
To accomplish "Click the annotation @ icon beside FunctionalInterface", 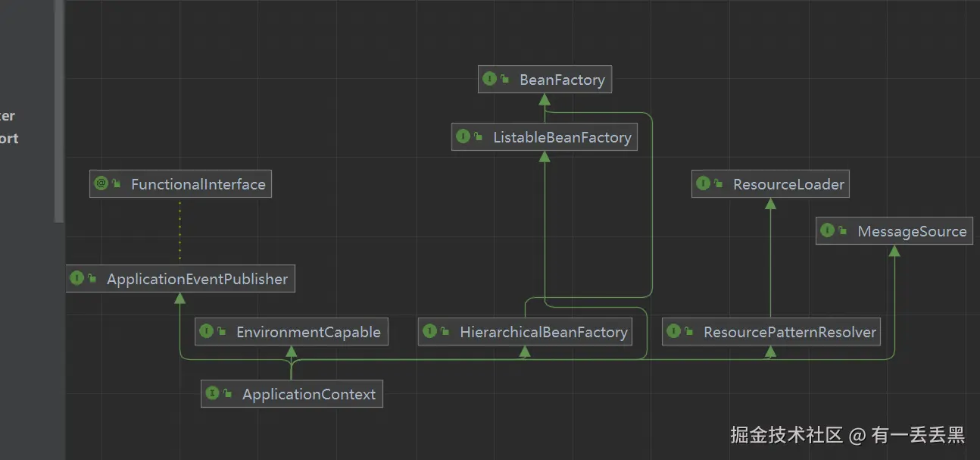I will [101, 183].
